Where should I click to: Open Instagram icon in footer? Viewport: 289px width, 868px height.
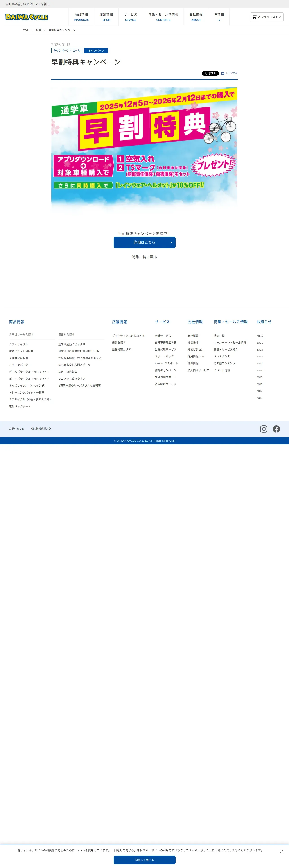coord(264,429)
